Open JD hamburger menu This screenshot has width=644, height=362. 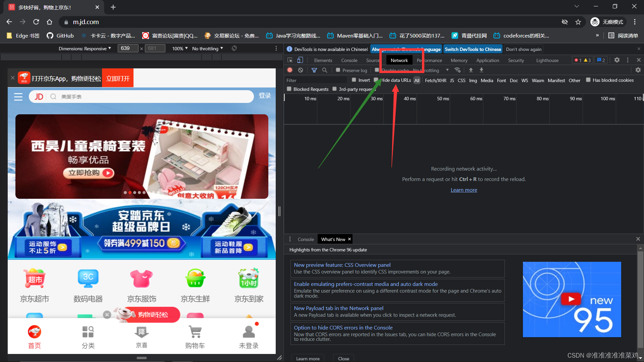coord(18,97)
